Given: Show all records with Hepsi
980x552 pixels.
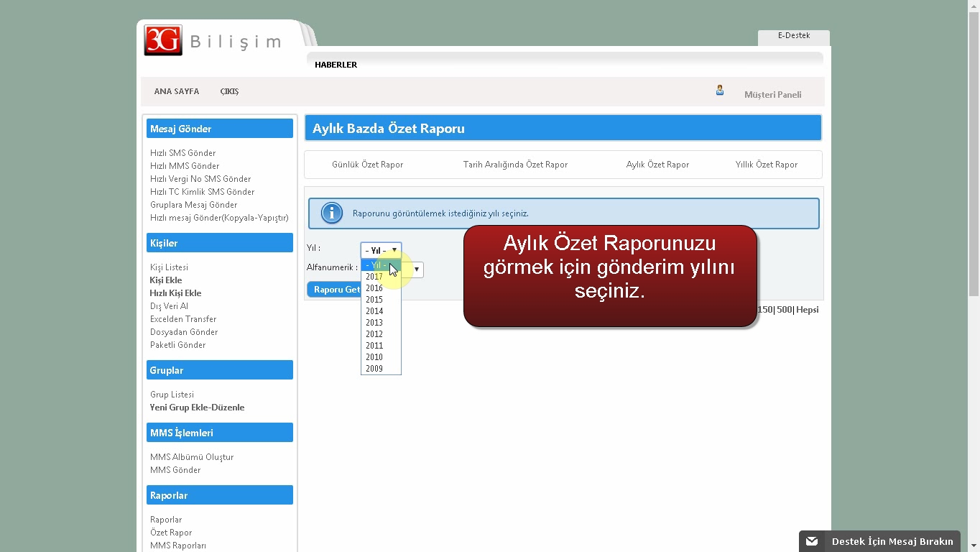Looking at the screenshot, I should (808, 310).
